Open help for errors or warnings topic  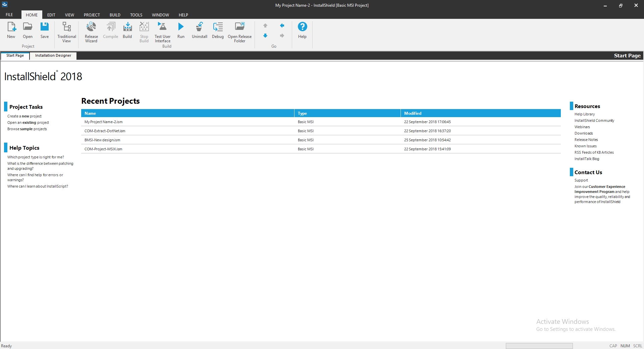tap(35, 177)
